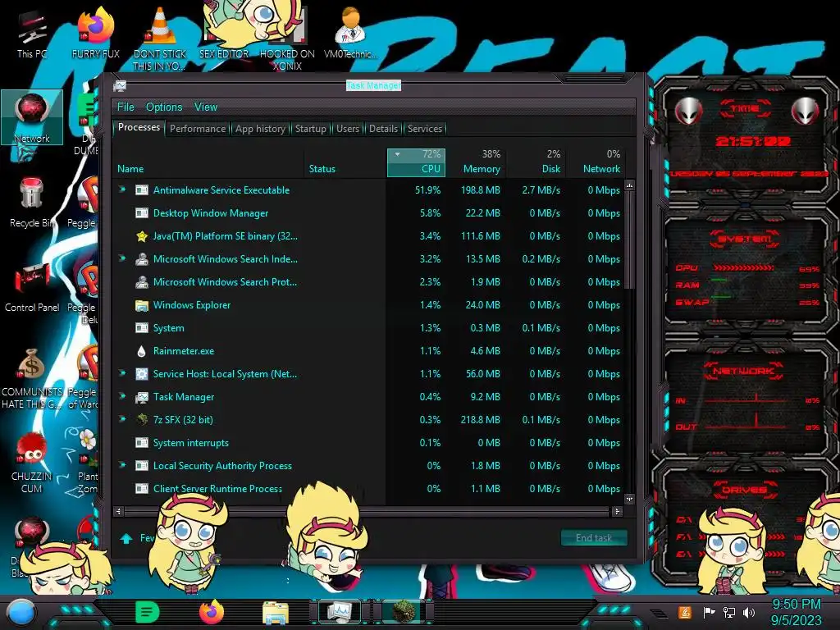Sort by the Disk column header
Screen dimensions: 840x630
click(536, 162)
